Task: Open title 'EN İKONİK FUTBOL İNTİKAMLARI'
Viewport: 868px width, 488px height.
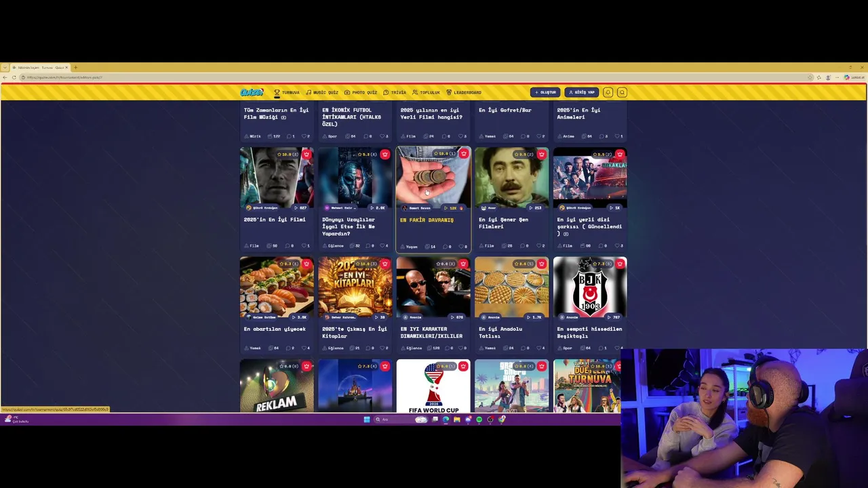Action: pos(351,117)
